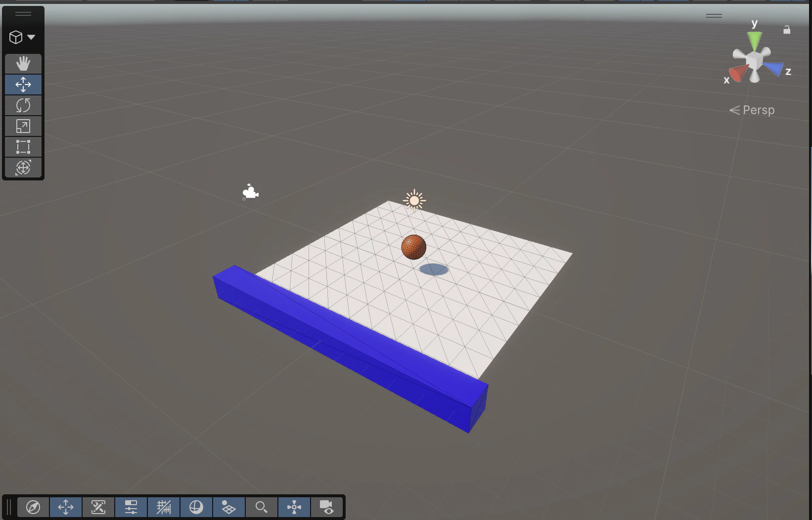Select the Rotate tool
The image size is (812, 520).
coord(23,105)
